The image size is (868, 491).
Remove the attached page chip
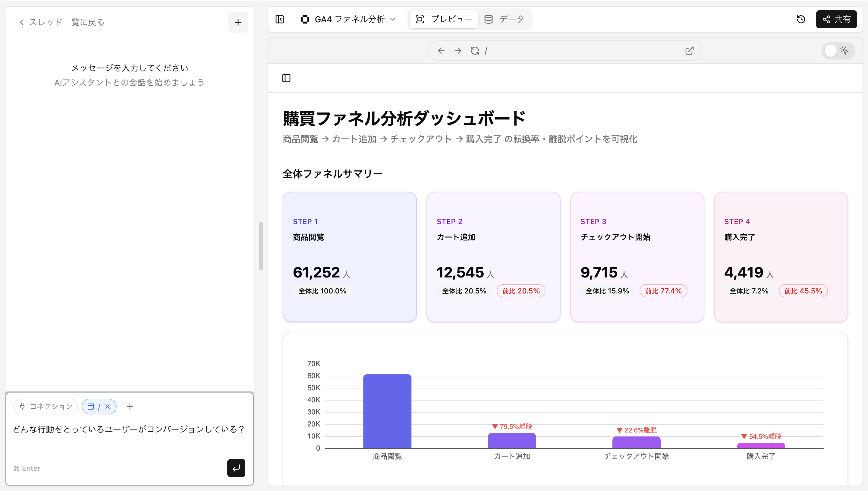pos(108,407)
